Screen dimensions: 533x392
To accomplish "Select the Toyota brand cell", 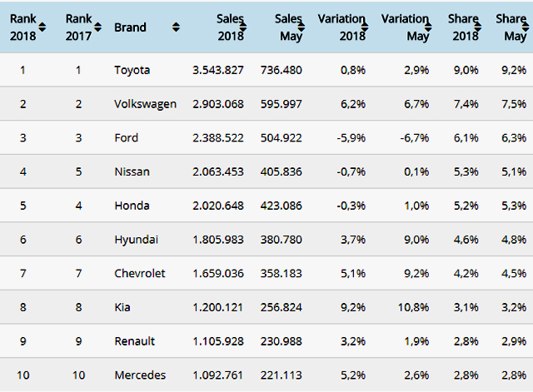I will click(x=132, y=70).
